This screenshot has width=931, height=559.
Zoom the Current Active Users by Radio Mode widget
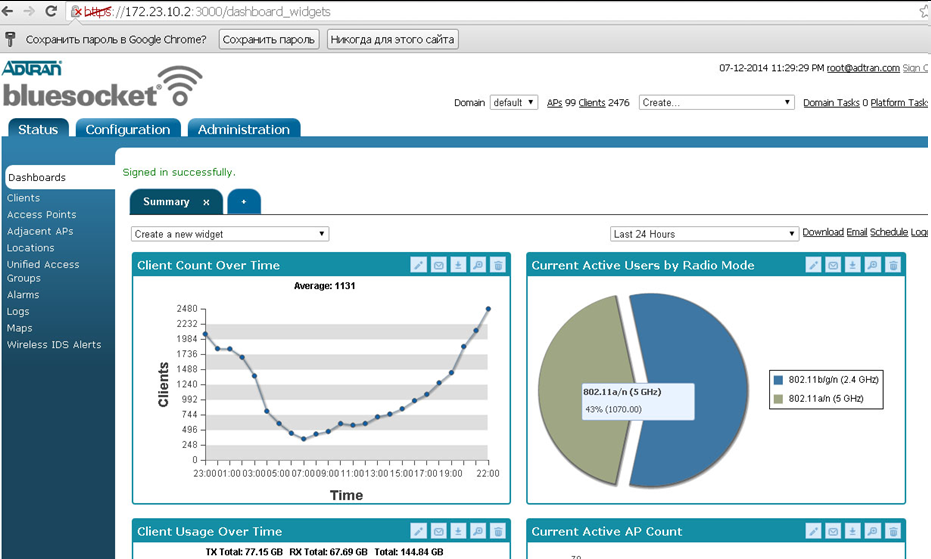873,265
